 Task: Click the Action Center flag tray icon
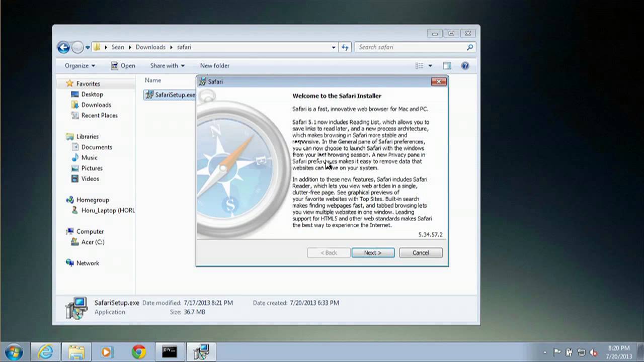[x=557, y=352]
